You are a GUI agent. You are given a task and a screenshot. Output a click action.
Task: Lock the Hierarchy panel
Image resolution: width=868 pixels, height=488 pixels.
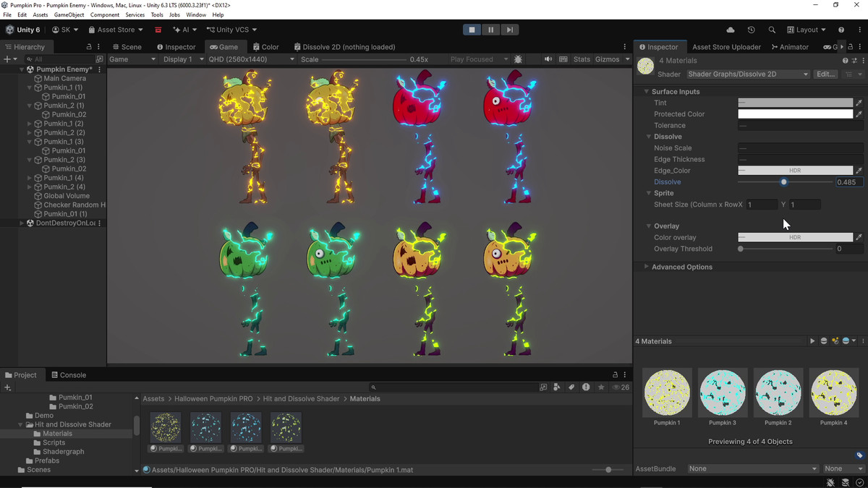[x=89, y=47]
